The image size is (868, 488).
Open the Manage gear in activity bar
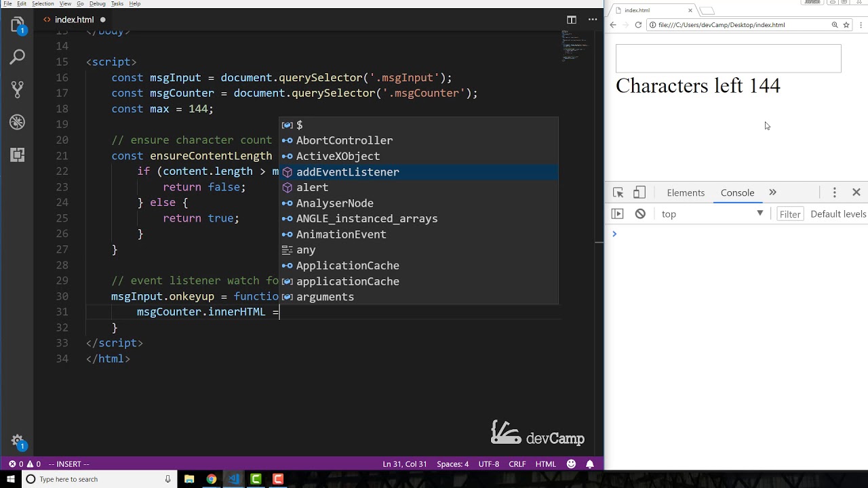click(x=18, y=441)
